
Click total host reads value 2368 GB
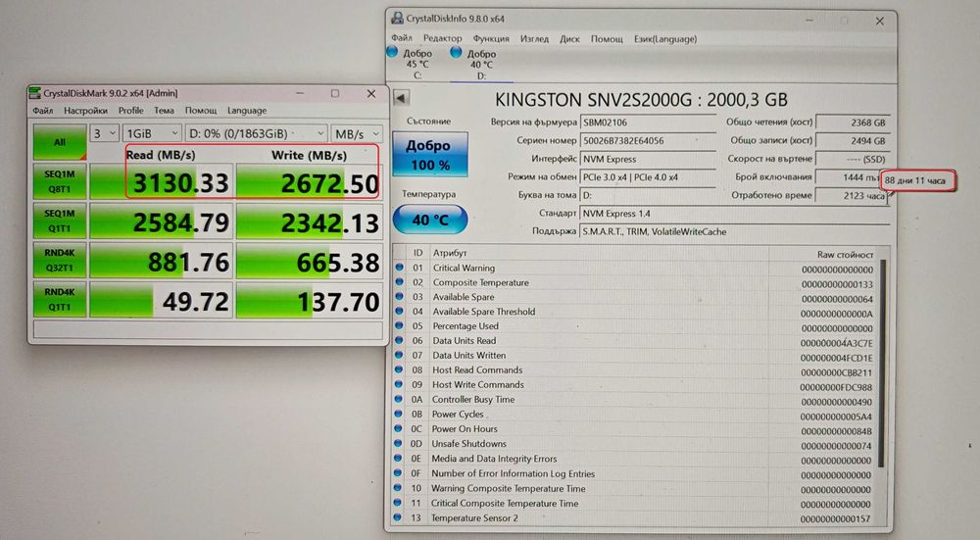pos(853,123)
